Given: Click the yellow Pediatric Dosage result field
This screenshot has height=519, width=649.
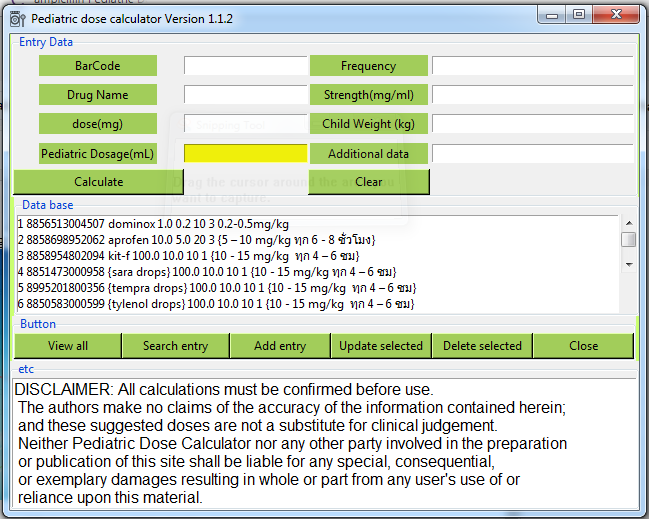Looking at the screenshot, I should pos(245,154).
